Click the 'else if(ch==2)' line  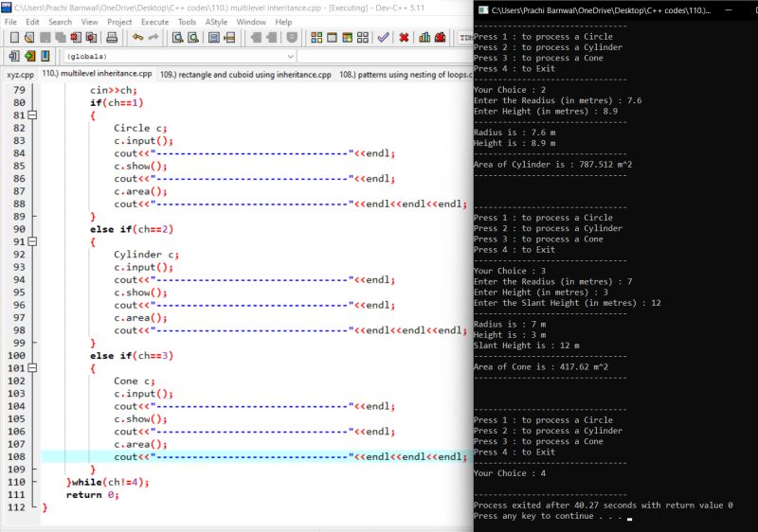coord(132,229)
